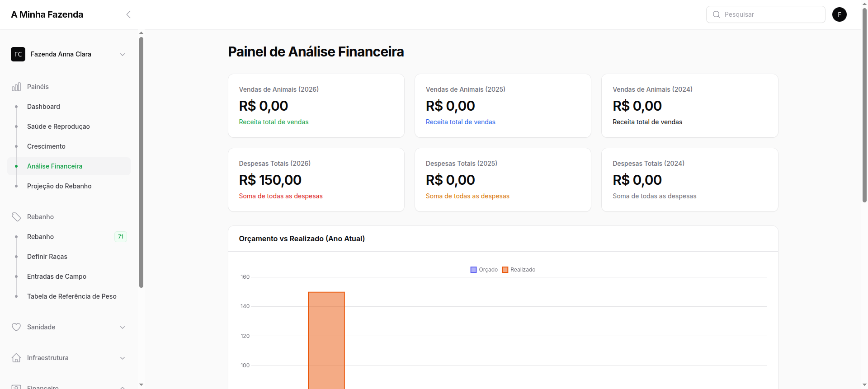
Task: Switch to Projeção do Rebanho
Action: pyautogui.click(x=59, y=186)
